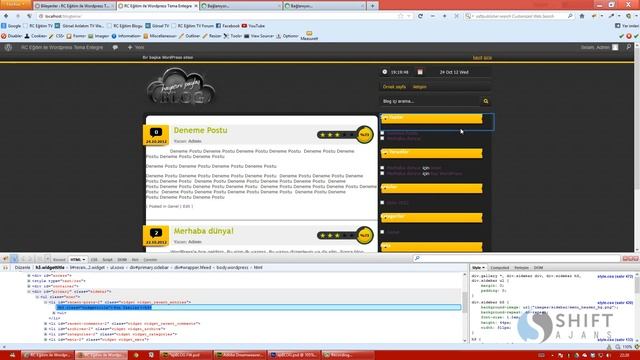Select the highlighted h3 widgettitle HTML line

point(258,307)
